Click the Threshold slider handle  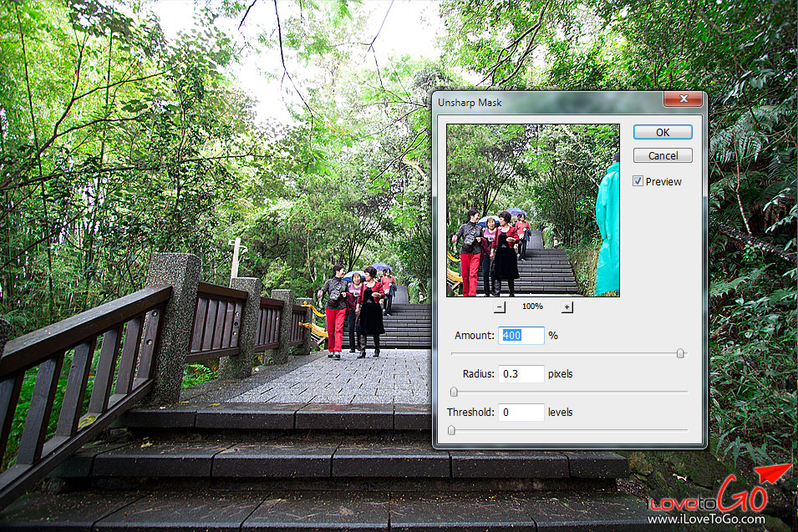coord(452,430)
